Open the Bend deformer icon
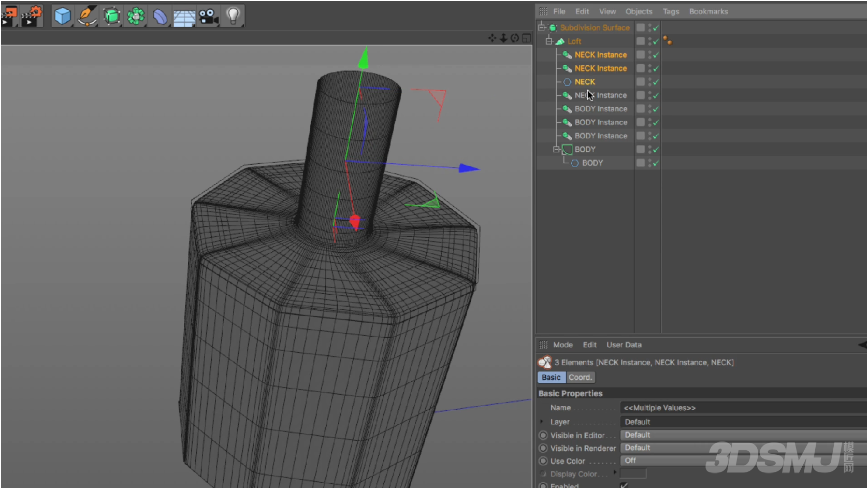The height and width of the screenshot is (489, 868). coord(160,16)
